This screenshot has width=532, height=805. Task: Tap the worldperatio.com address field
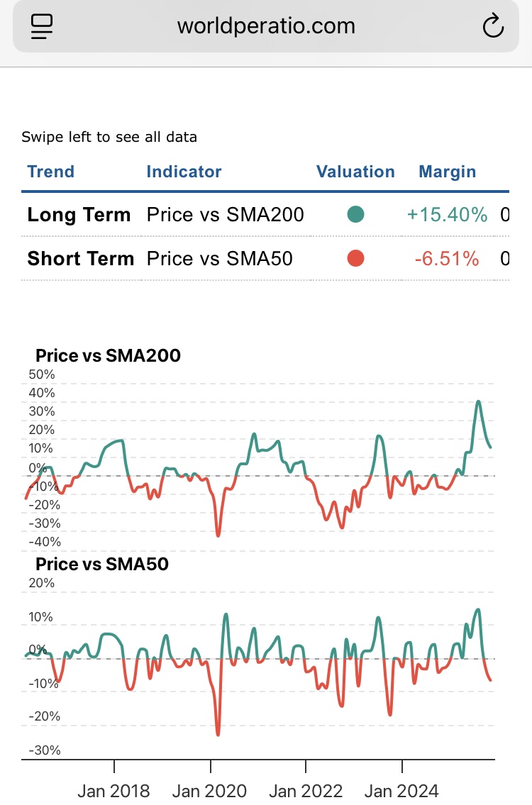tap(266, 27)
